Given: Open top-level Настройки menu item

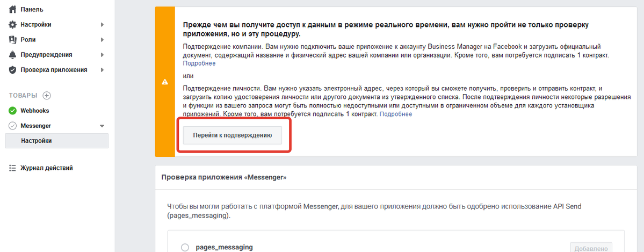Looking at the screenshot, I should (36, 25).
